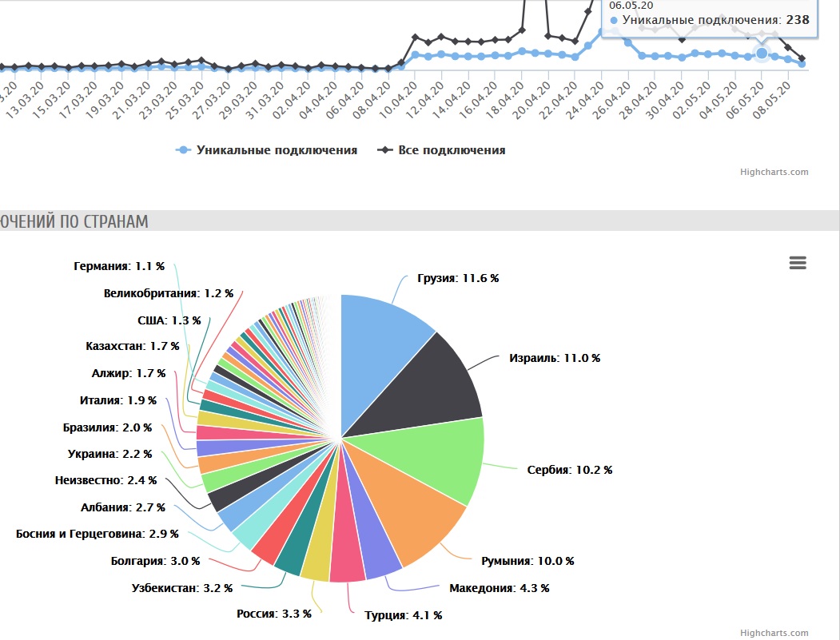Toggle the Уникальные подключения legend series
840x640 pixels.
coord(266,150)
